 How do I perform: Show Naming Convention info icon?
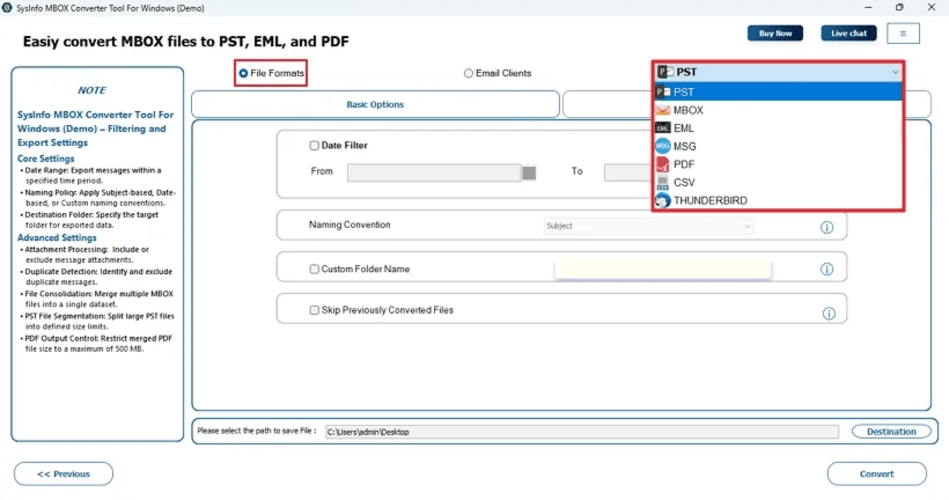click(827, 228)
